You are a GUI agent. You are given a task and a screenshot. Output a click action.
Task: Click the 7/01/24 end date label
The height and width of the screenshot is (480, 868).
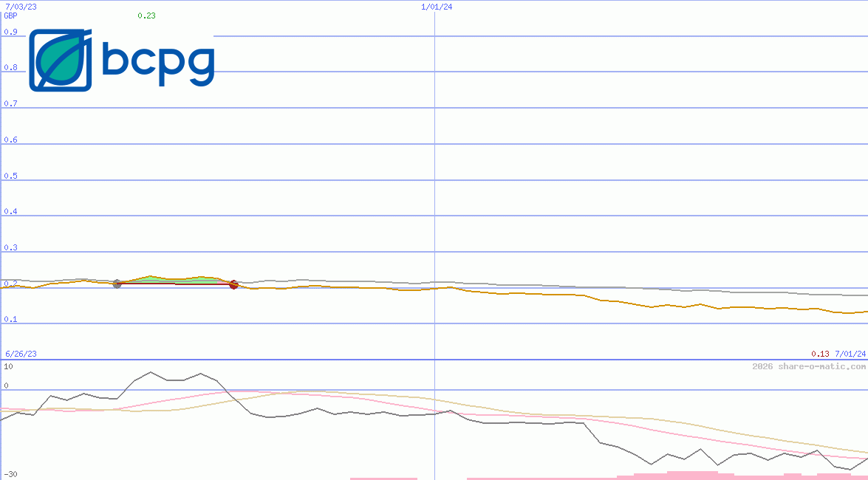(x=850, y=354)
